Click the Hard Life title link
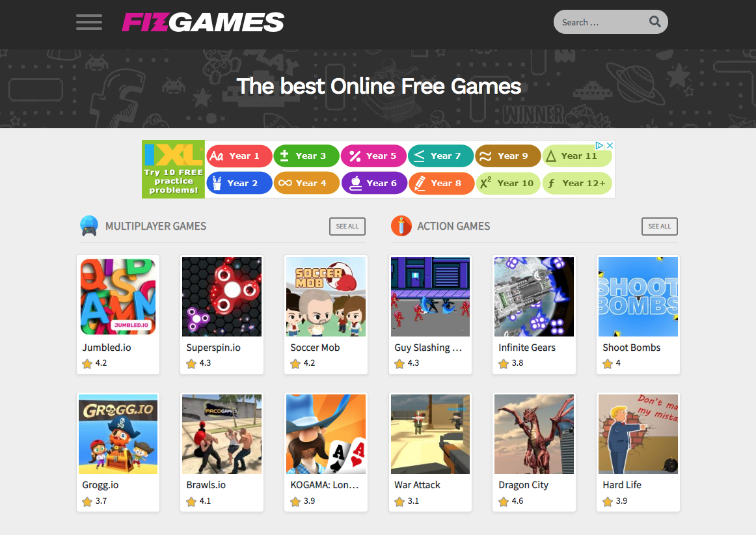The width and height of the screenshot is (756, 535). tap(622, 485)
